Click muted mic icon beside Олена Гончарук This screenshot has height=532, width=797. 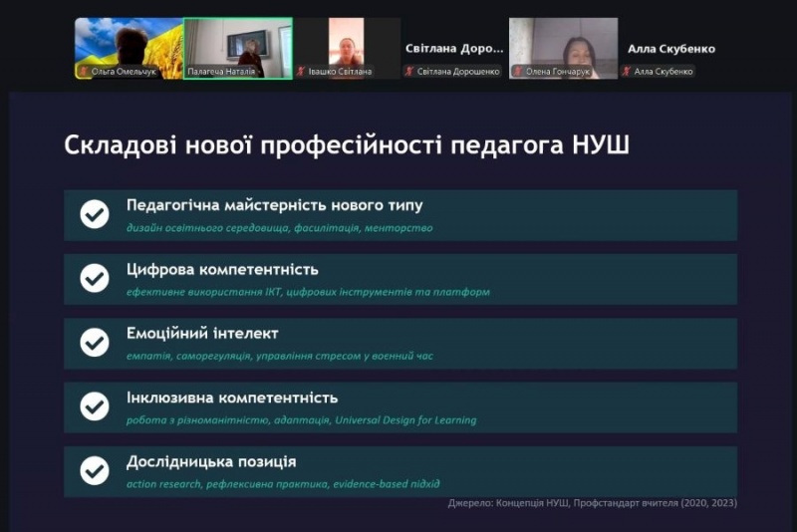518,72
